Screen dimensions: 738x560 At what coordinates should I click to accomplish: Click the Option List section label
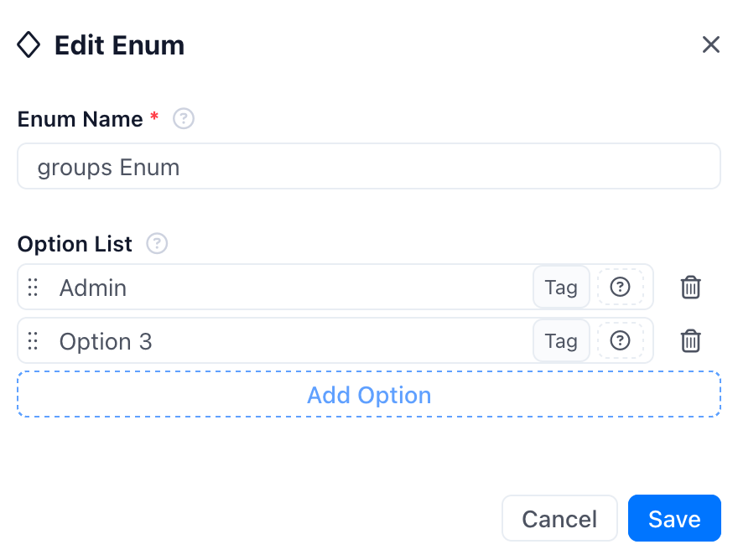[75, 244]
